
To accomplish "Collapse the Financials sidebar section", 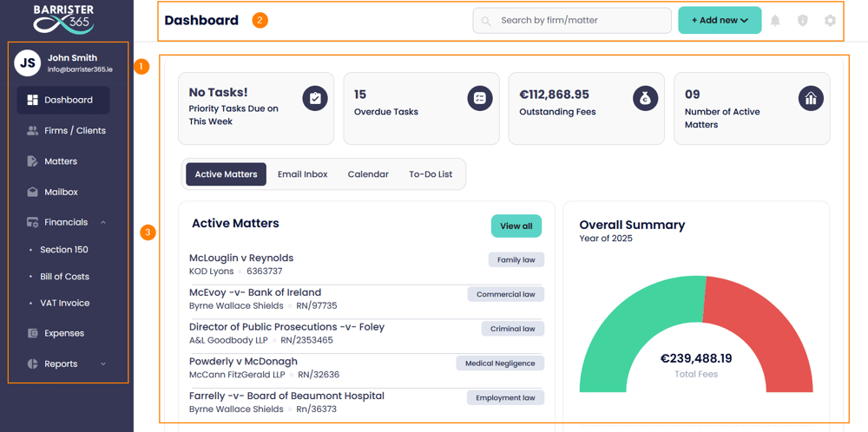I will [103, 223].
